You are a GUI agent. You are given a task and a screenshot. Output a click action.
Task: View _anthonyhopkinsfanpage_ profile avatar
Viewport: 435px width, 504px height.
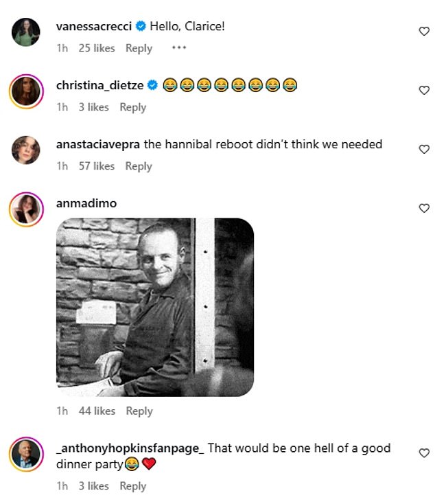(26, 454)
